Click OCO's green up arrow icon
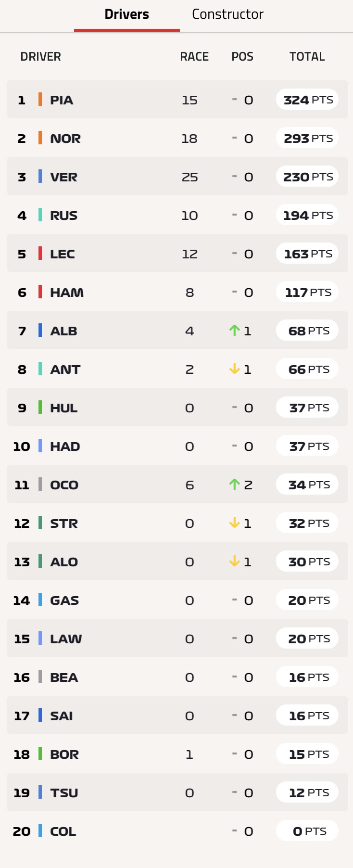Screen dimensions: 353x868 tap(234, 484)
